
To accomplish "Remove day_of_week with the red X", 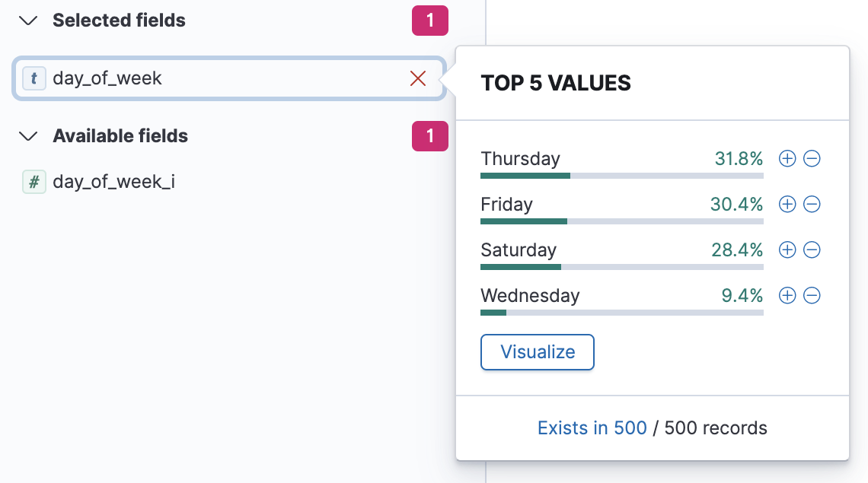I will coord(417,78).
